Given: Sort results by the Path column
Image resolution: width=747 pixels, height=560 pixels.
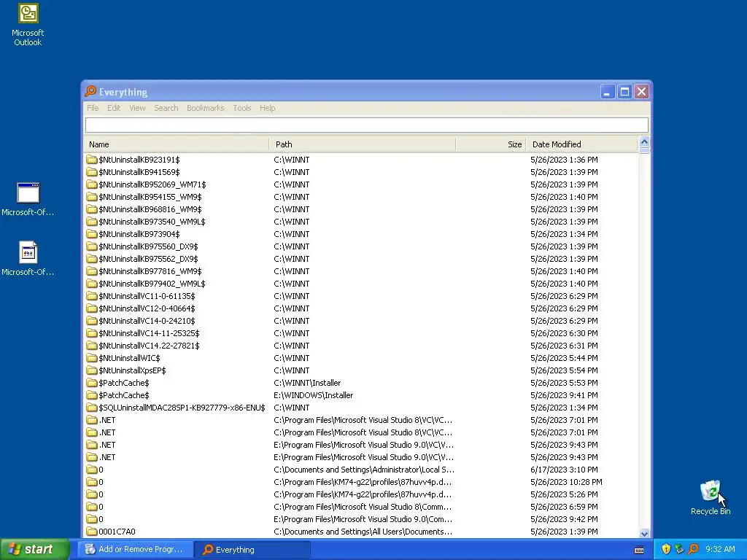Looking at the screenshot, I should point(363,144).
